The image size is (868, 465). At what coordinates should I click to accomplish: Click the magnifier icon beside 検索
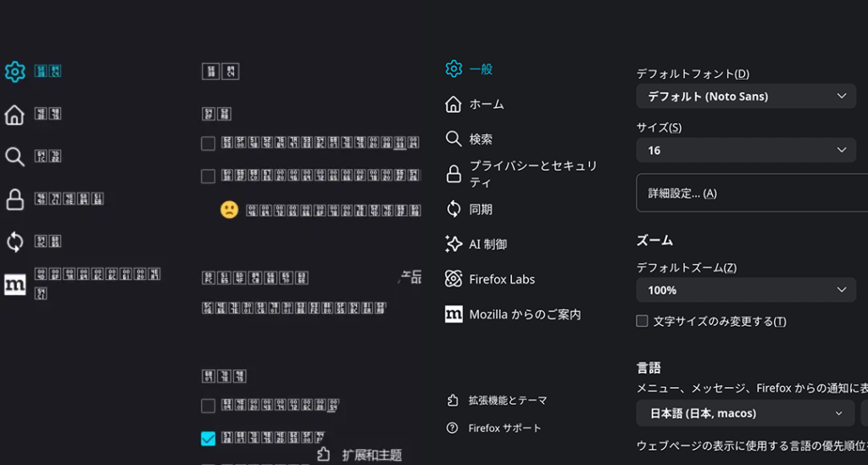(x=453, y=139)
